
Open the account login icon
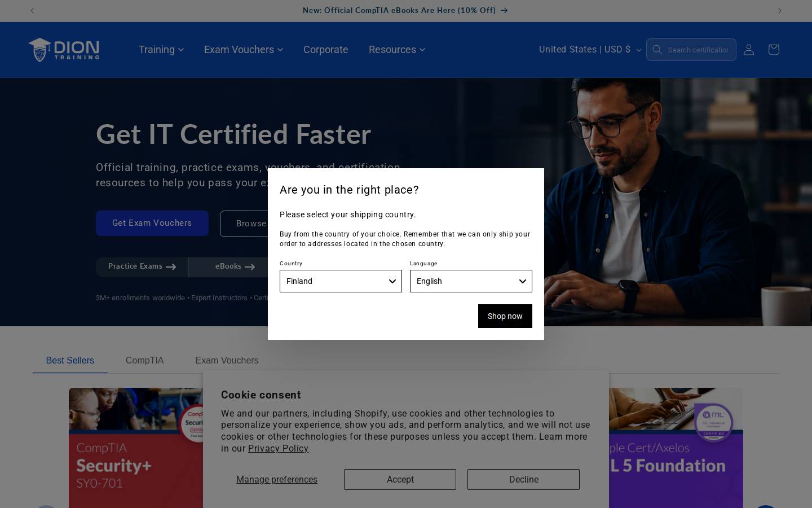[749, 50]
